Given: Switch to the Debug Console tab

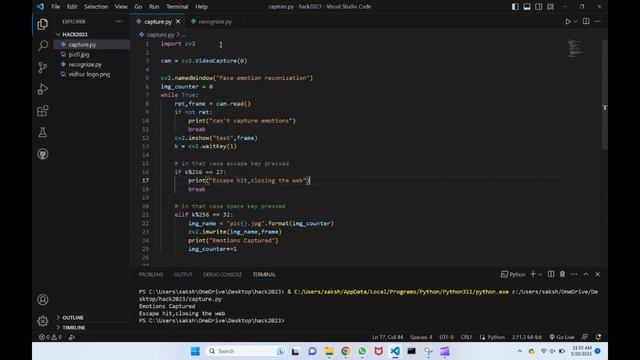Looking at the screenshot, I should [x=222, y=274].
